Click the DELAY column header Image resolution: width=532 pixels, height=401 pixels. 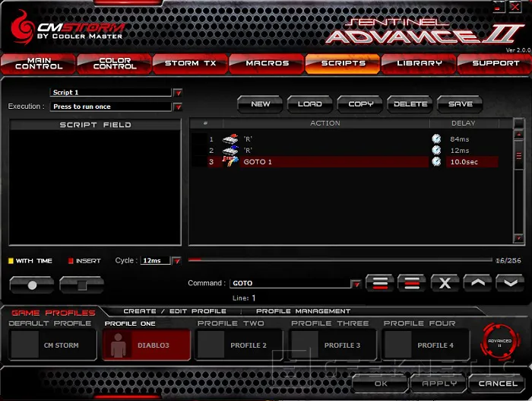(464, 123)
